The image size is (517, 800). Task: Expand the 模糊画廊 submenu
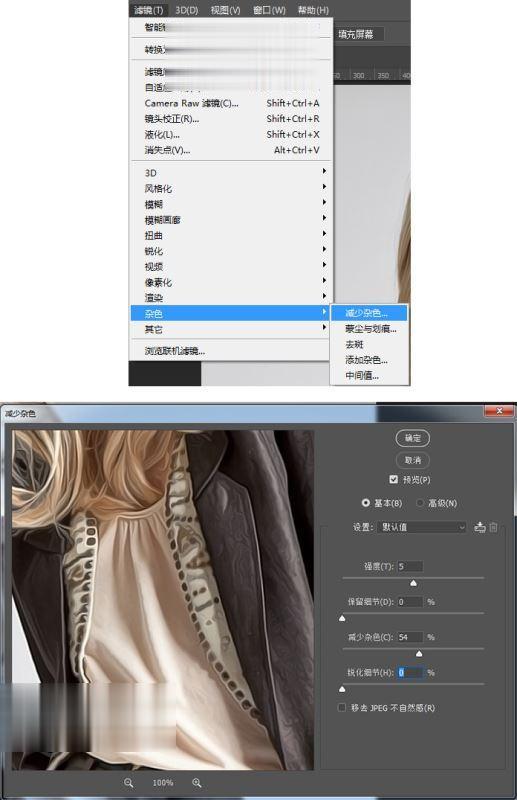(x=232, y=220)
